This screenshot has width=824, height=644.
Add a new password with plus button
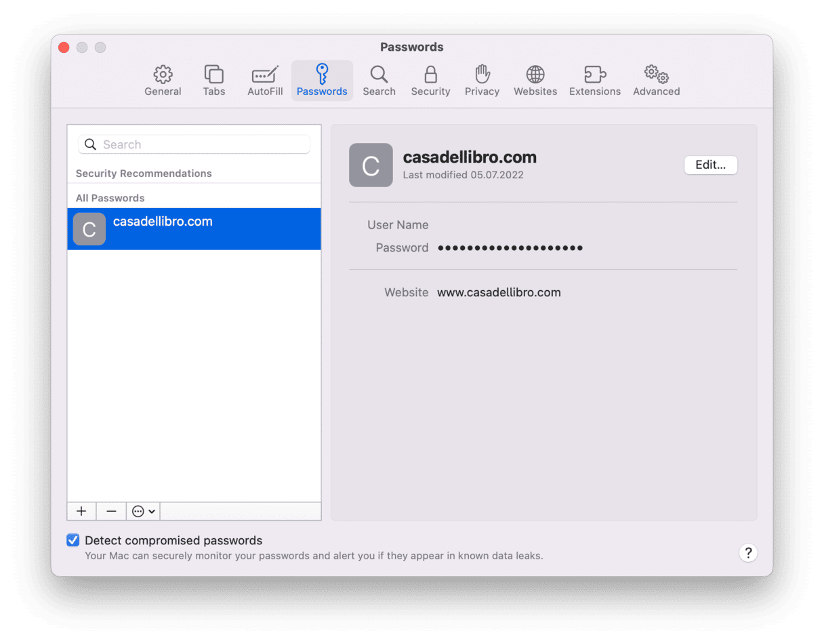pyautogui.click(x=81, y=511)
